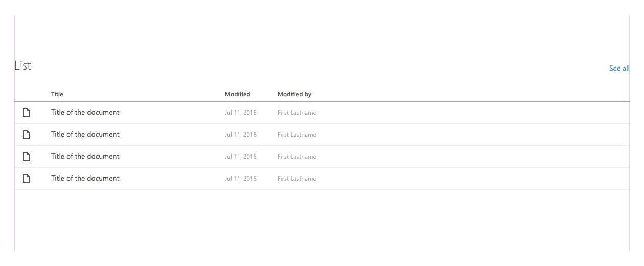Select 'First Lastname' in the fourth row

point(296,179)
